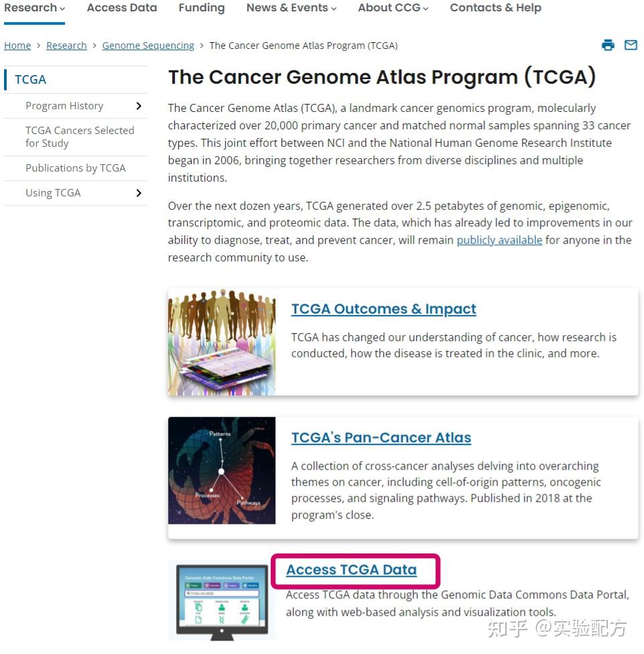Expand the Using TCGA submenu arrow
The width and height of the screenshot is (644, 654).
point(139,193)
